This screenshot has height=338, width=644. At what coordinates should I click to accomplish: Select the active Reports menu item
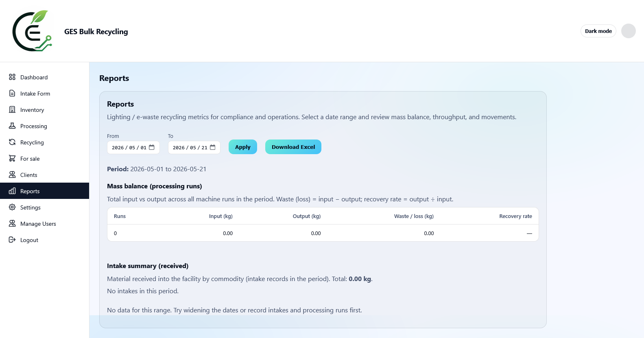(x=44, y=191)
